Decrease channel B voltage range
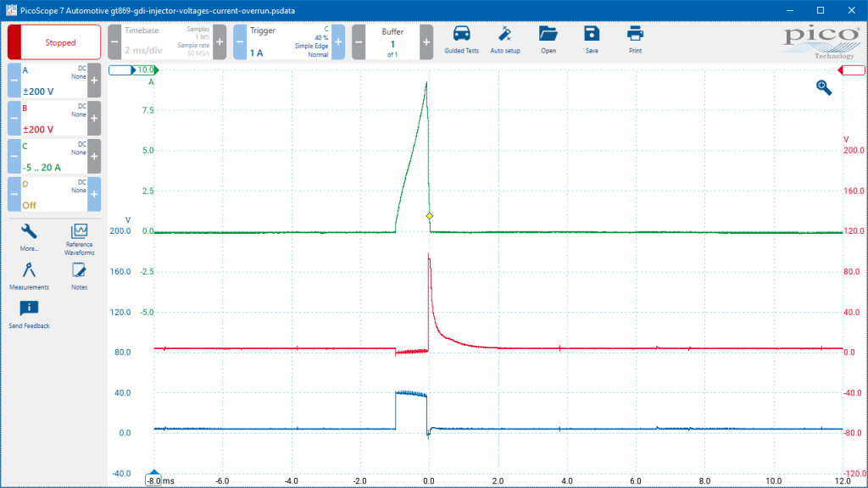 [x=14, y=119]
